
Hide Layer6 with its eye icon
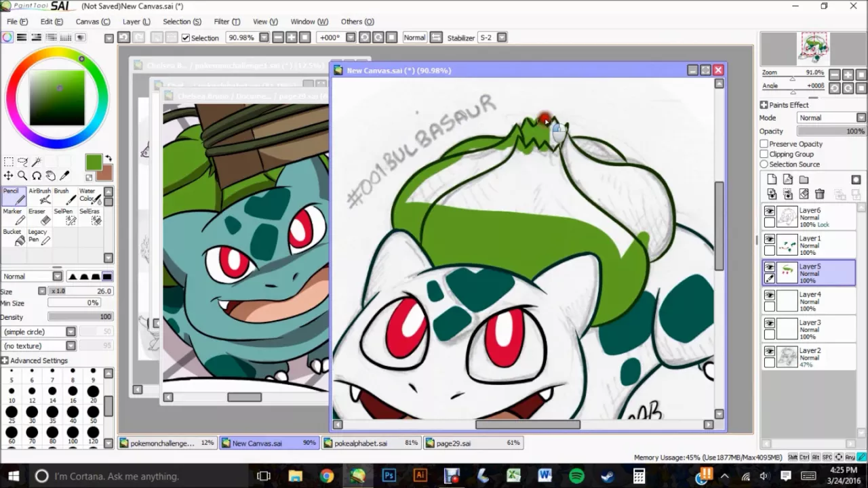[x=770, y=211]
